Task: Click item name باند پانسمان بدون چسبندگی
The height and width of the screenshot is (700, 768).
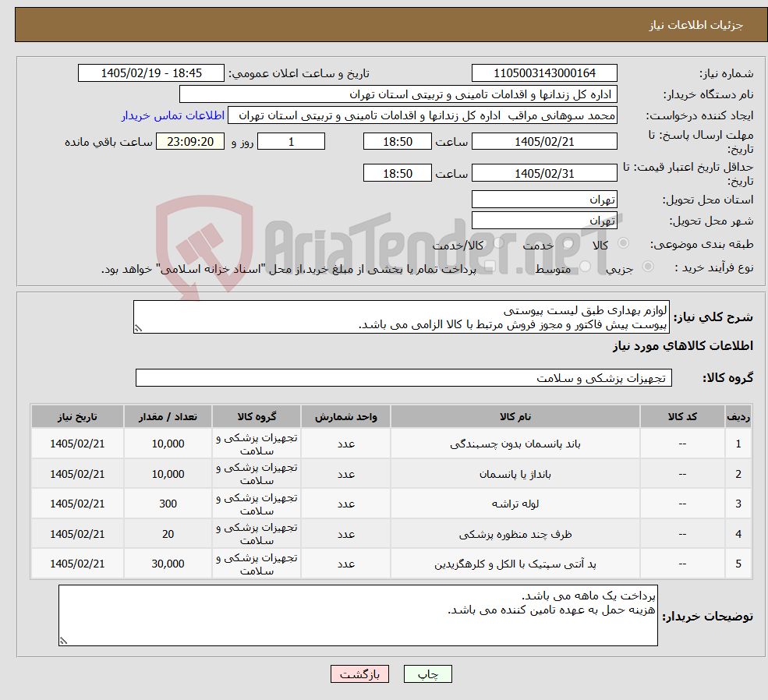Action: point(515,444)
